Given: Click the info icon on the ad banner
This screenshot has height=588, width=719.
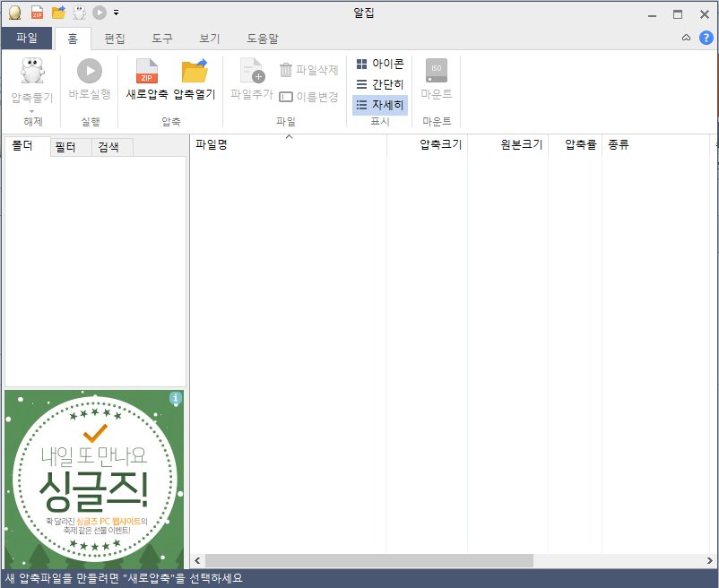Looking at the screenshot, I should (176, 398).
